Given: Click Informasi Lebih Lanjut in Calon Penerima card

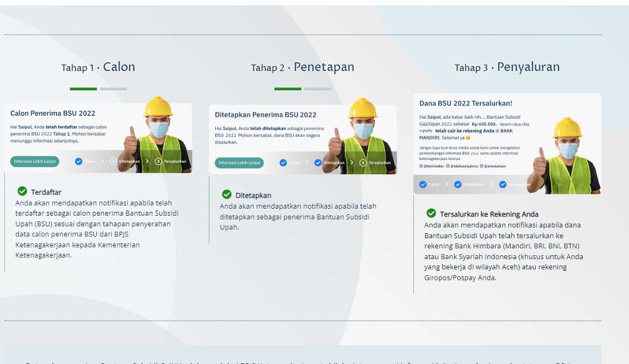Looking at the screenshot, I should click(35, 161).
